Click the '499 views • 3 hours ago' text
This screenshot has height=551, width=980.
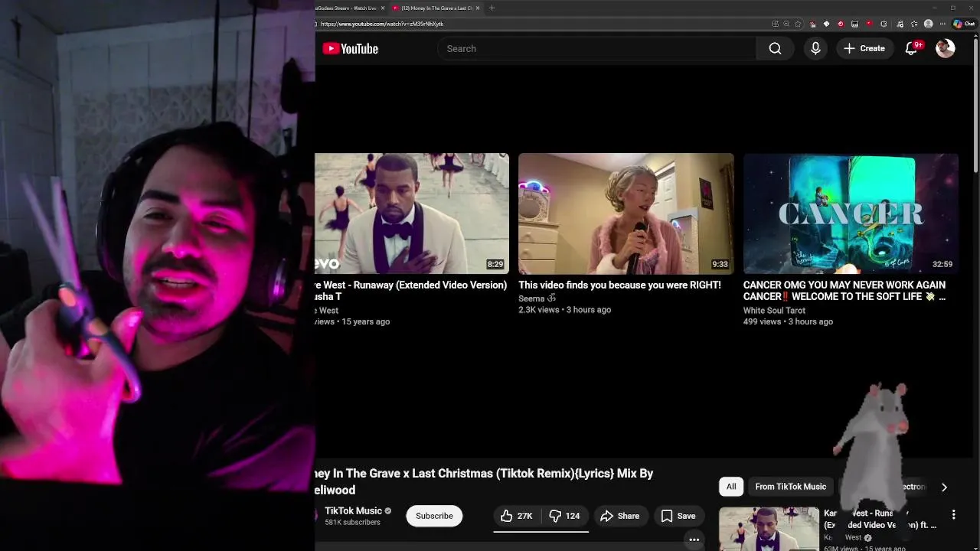788,321
